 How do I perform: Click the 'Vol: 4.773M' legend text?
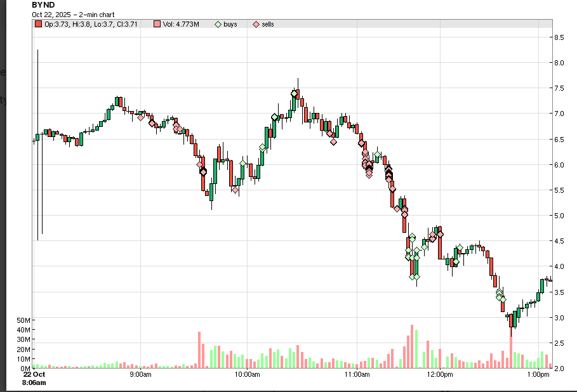tap(181, 24)
